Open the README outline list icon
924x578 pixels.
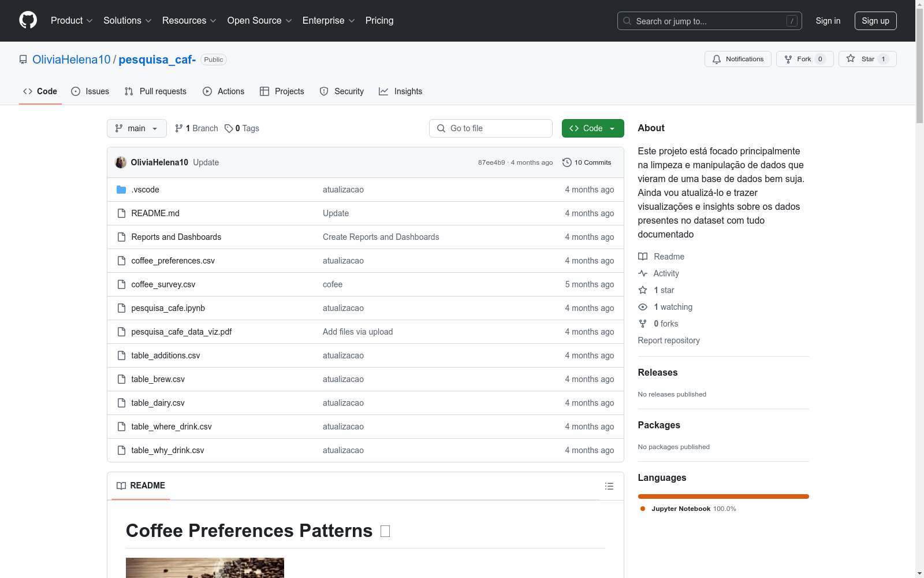(609, 486)
